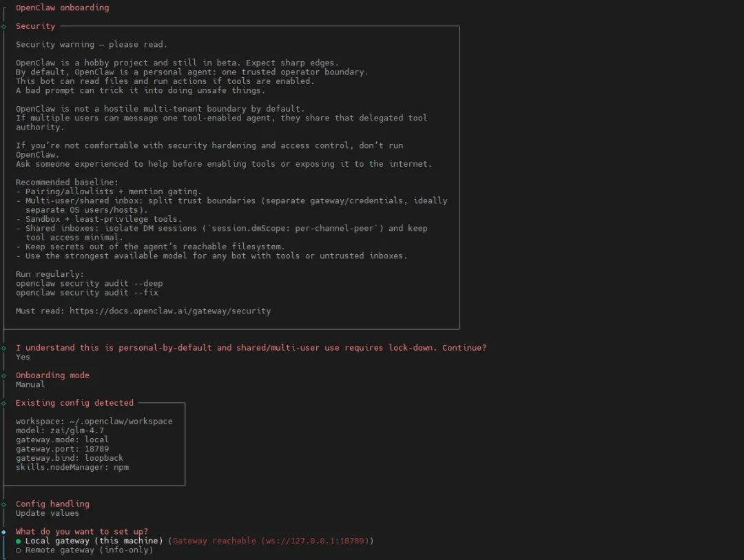
Task: Click 'OpenClaw is not a hostile multi-tenant boundary' line
Action: (x=160, y=109)
